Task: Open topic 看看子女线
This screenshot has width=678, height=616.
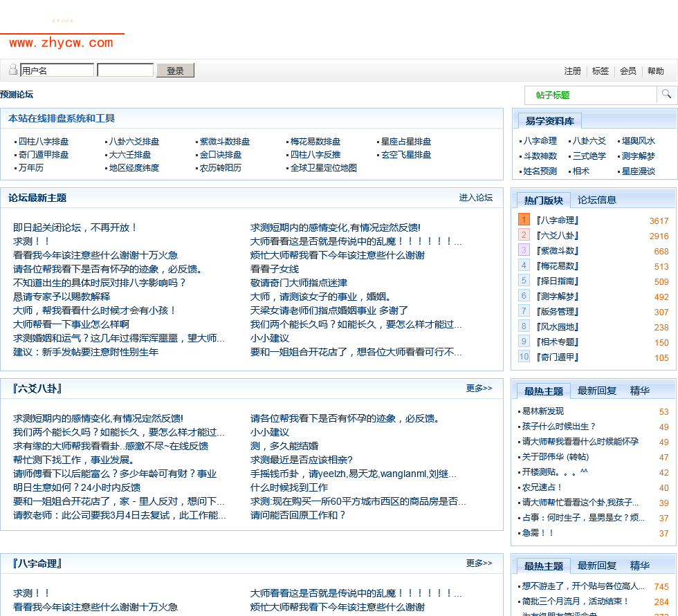Action: click(x=275, y=269)
